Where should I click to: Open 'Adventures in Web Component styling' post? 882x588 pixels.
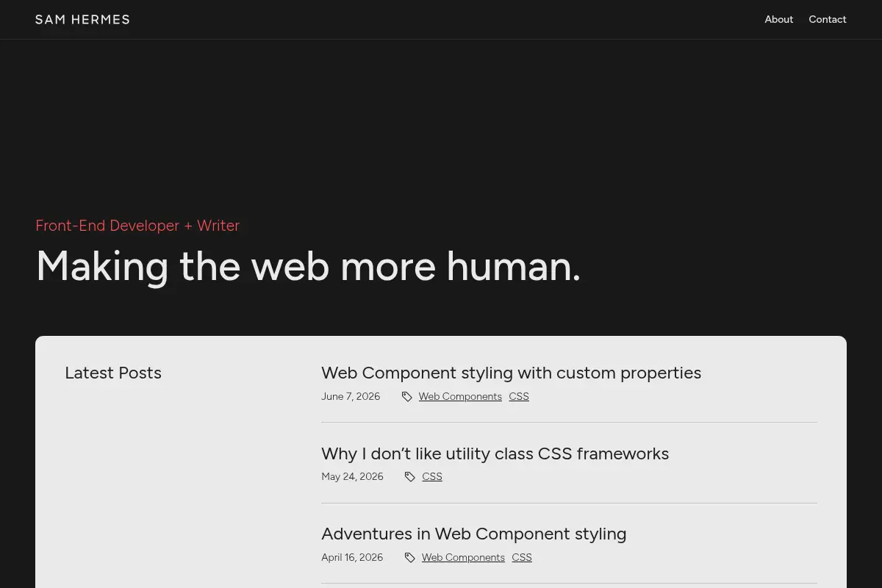(473, 534)
